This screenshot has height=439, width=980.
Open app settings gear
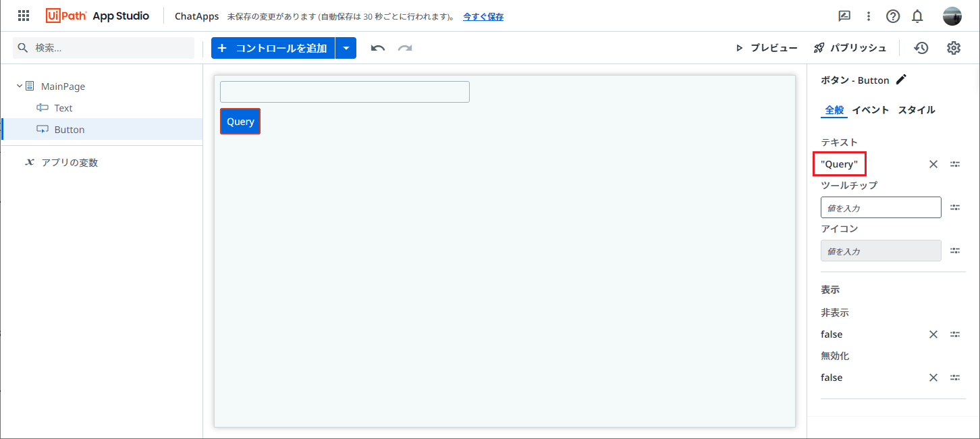pos(954,48)
